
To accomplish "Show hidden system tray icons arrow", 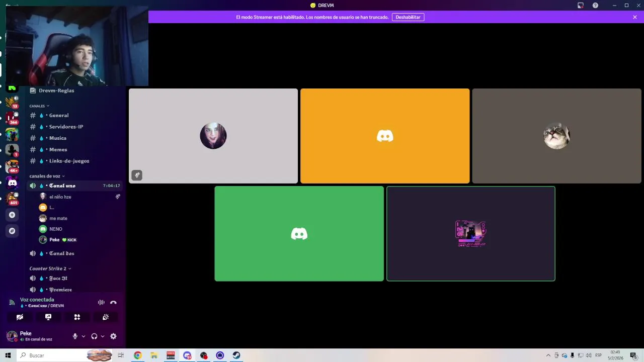I will tap(548, 355).
